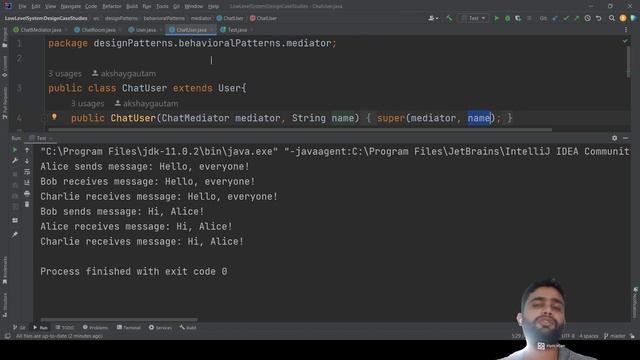640x360 pixels.
Task: Clear all console output with the trash icon
Action: (x=27, y=204)
